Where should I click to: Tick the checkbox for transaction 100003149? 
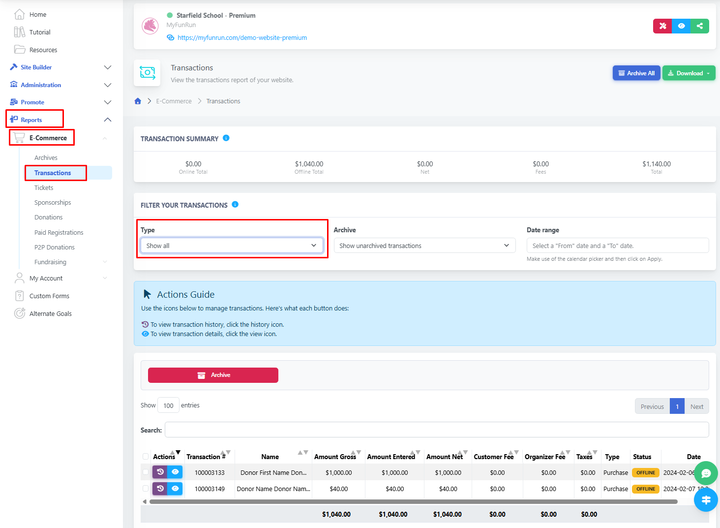tap(145, 489)
